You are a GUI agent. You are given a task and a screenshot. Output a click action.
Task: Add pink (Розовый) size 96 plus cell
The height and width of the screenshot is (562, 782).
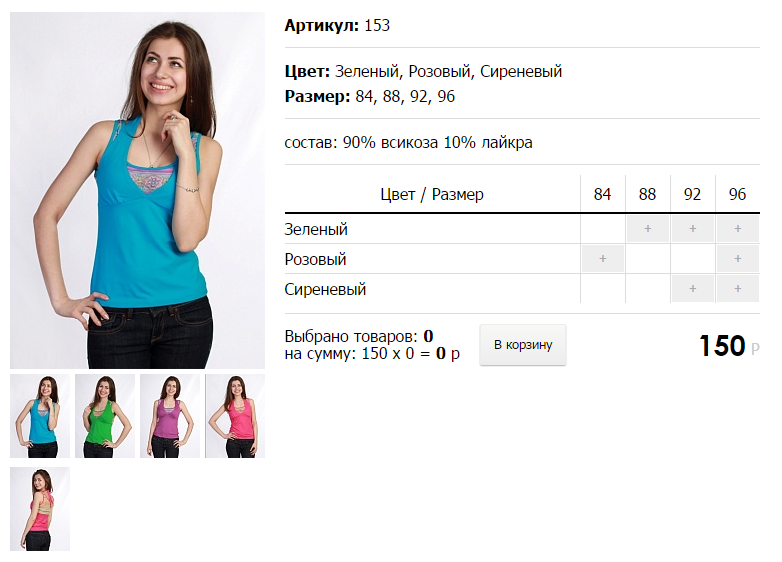pyautogui.click(x=738, y=259)
